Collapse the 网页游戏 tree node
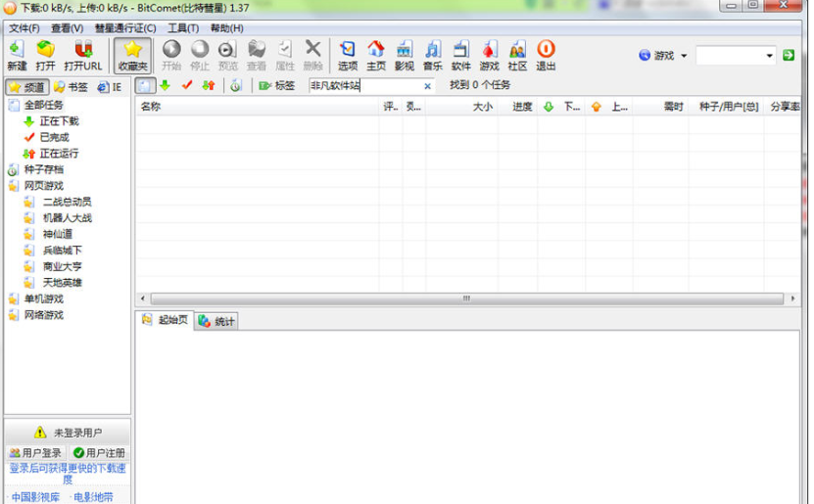The width and height of the screenshot is (814, 504). tap(43, 186)
